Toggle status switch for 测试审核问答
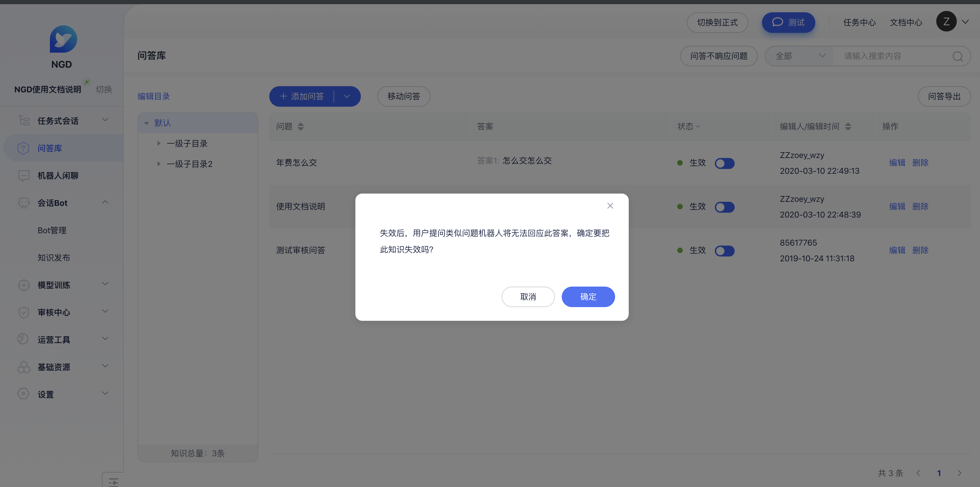980x487 pixels. (724, 251)
